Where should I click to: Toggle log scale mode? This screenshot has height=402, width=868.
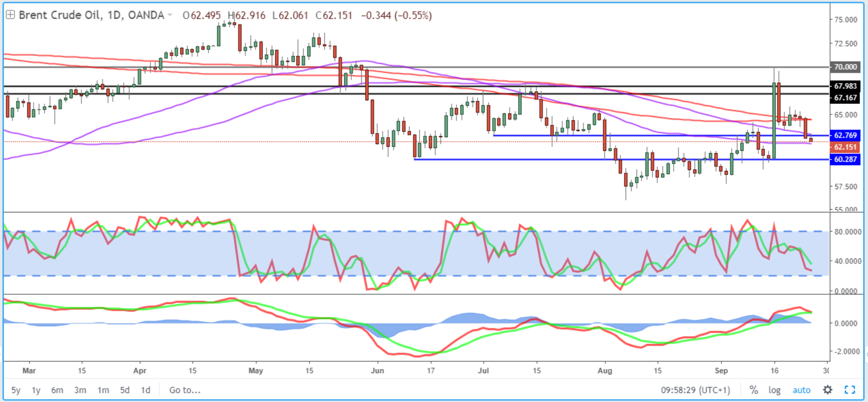774,390
